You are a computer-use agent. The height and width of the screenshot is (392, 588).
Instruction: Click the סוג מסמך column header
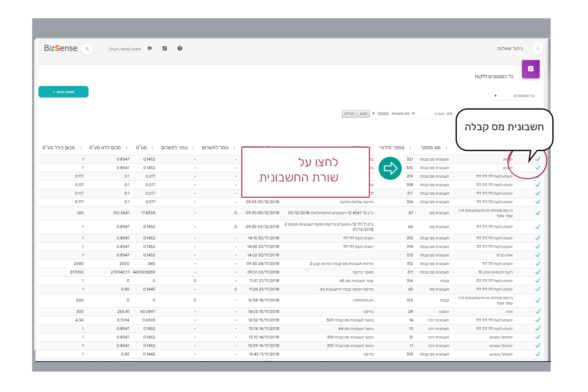click(430, 148)
